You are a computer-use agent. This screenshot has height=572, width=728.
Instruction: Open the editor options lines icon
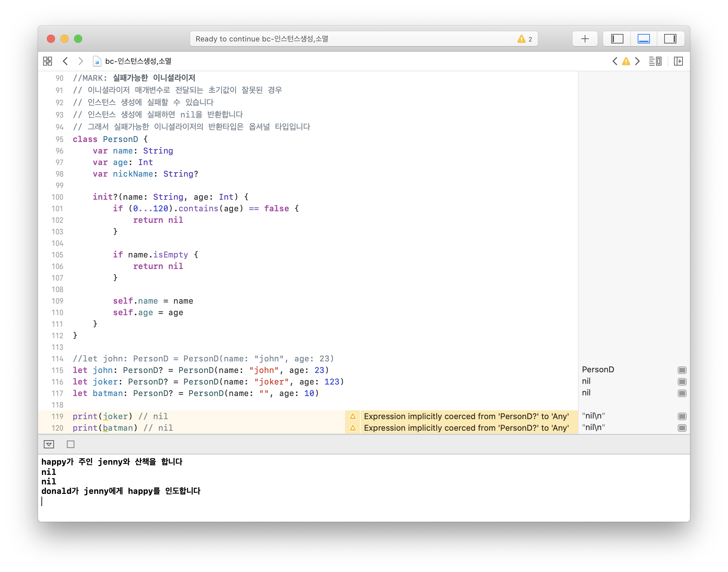coord(655,61)
